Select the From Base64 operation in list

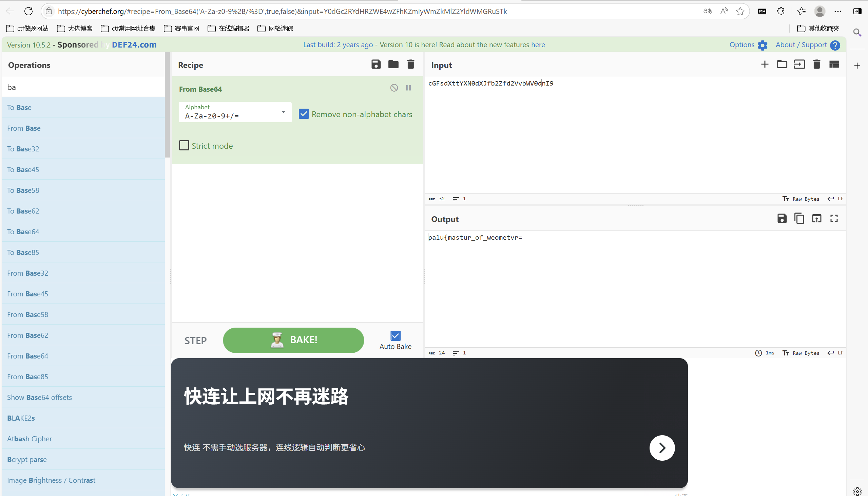[x=83, y=356]
